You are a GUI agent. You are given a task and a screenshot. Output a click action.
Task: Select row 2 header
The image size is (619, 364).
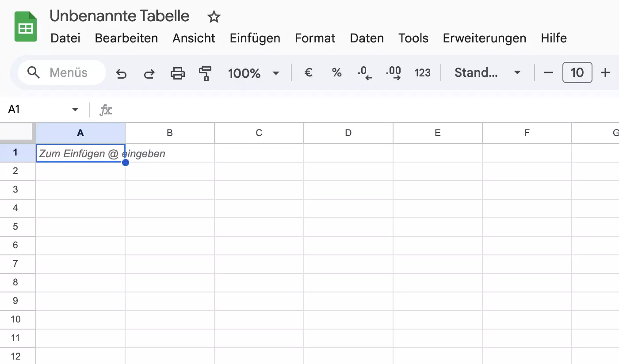tap(18, 171)
